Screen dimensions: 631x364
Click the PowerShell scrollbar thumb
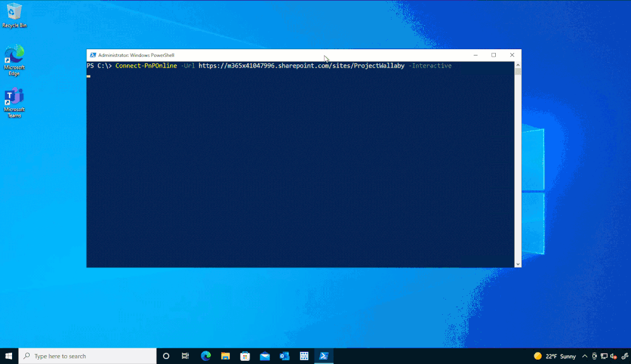pyautogui.click(x=518, y=72)
